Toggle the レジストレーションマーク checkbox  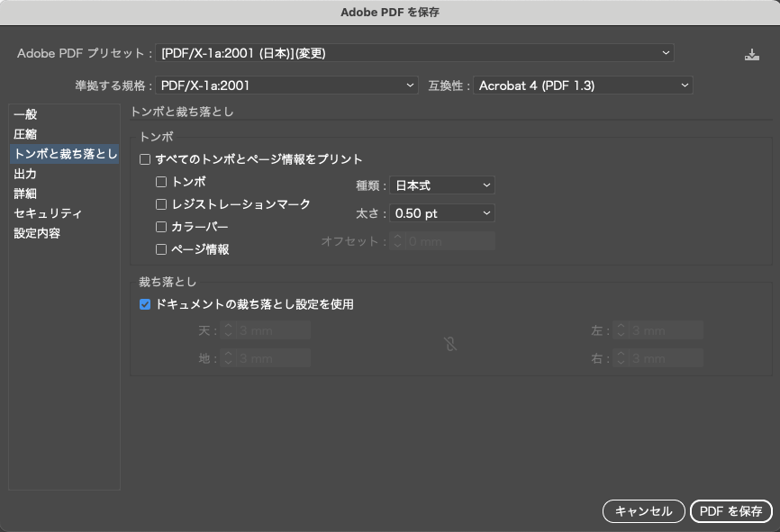click(162, 204)
